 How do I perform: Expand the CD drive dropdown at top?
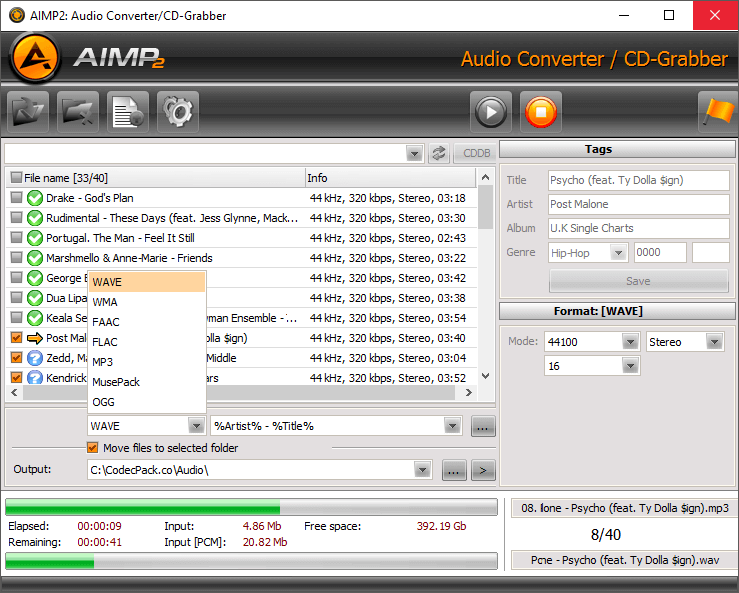(x=414, y=154)
